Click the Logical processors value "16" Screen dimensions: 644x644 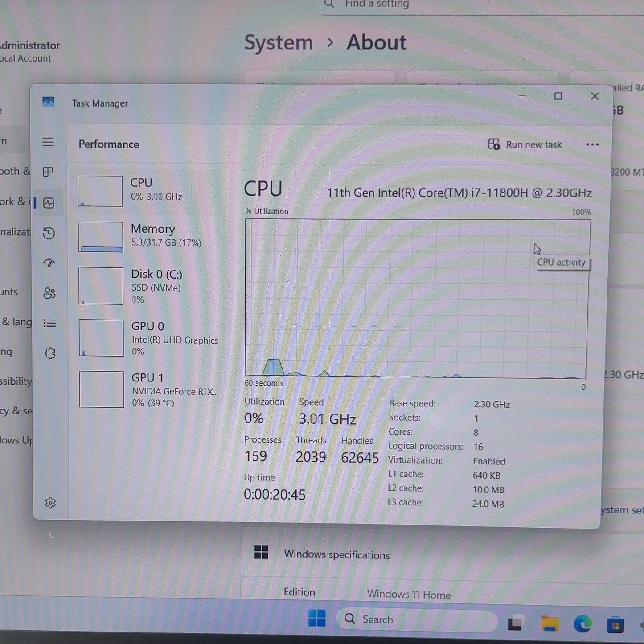point(478,447)
